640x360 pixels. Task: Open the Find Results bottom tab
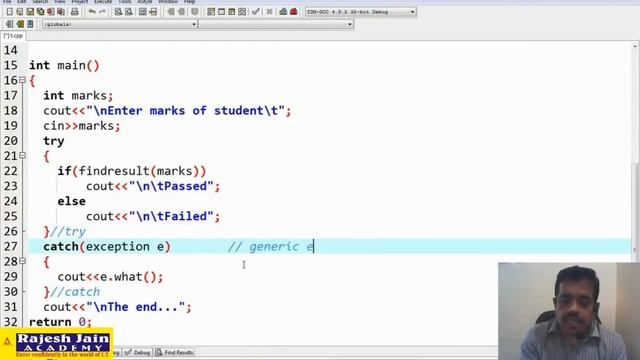[175, 352]
